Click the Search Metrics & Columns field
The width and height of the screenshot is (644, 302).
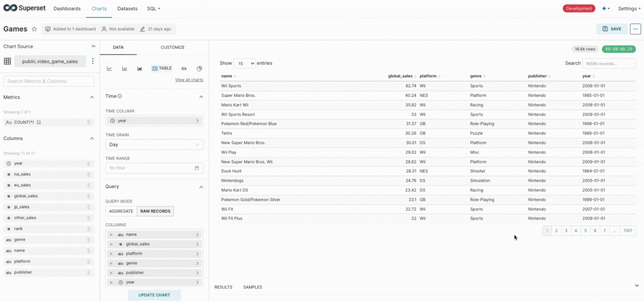click(x=49, y=81)
